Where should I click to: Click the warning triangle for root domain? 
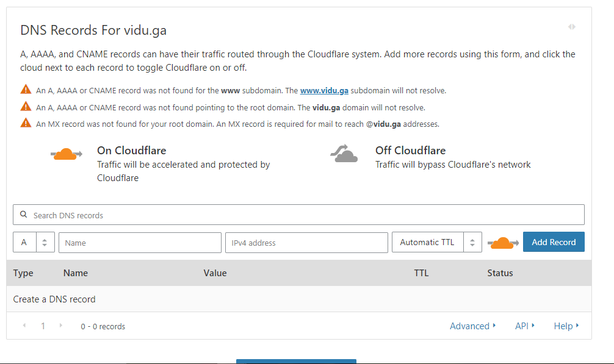(26, 107)
